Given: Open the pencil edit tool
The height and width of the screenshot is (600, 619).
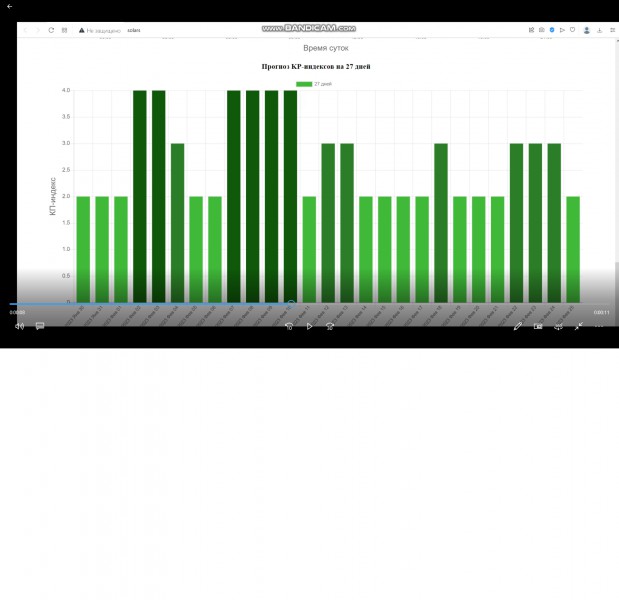Looking at the screenshot, I should [518, 326].
